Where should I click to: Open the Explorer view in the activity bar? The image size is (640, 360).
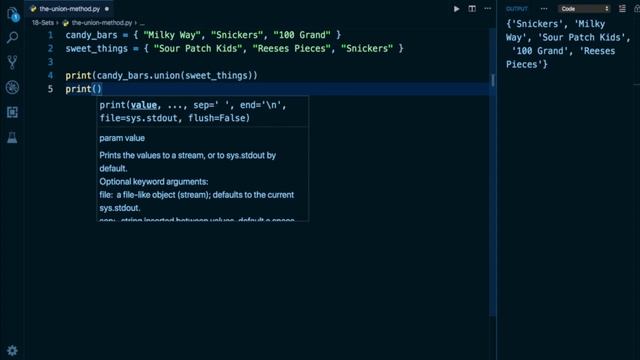click(x=13, y=14)
